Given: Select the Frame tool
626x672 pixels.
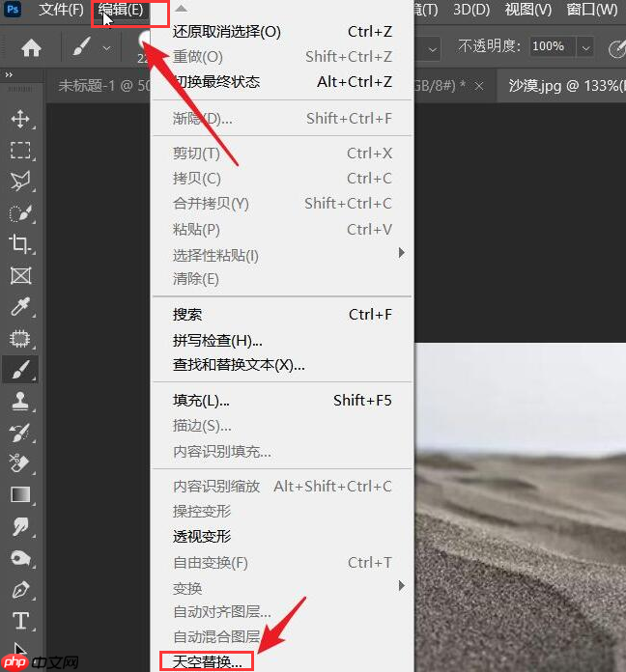Looking at the screenshot, I should 20,275.
